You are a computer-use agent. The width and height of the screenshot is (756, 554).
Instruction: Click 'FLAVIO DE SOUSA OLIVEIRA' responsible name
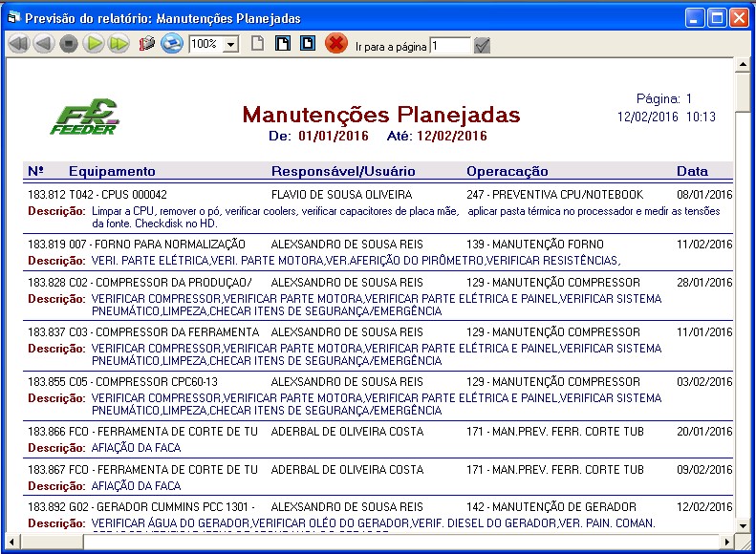coord(341,195)
